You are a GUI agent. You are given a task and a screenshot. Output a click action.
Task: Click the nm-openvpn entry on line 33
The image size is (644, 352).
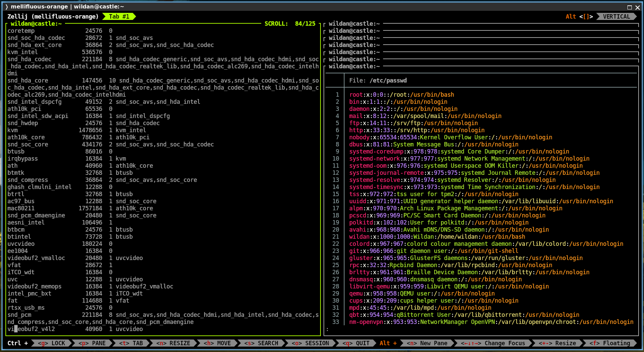coord(491,322)
